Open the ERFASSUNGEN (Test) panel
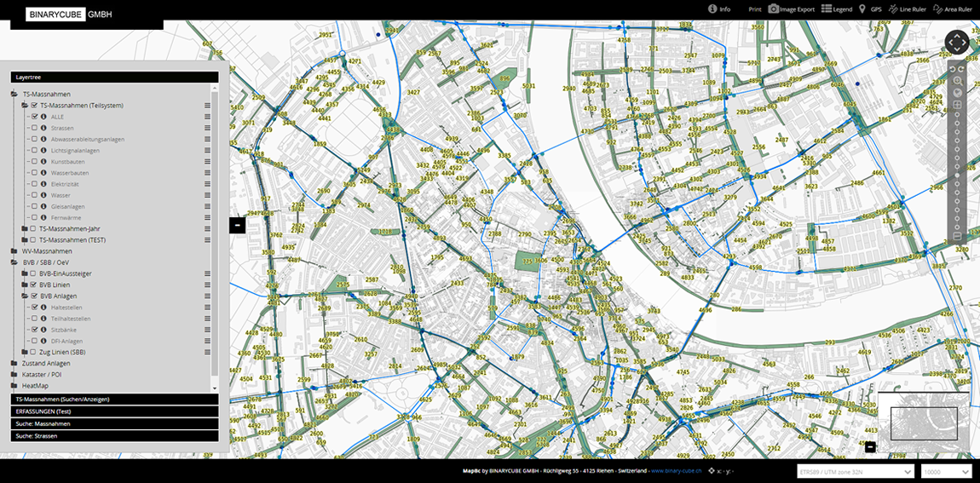Image resolution: width=980 pixels, height=483 pixels. pos(114,411)
